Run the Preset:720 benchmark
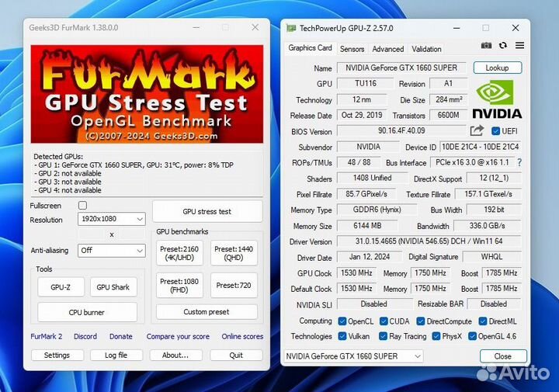This screenshot has width=559, height=392. point(234,286)
